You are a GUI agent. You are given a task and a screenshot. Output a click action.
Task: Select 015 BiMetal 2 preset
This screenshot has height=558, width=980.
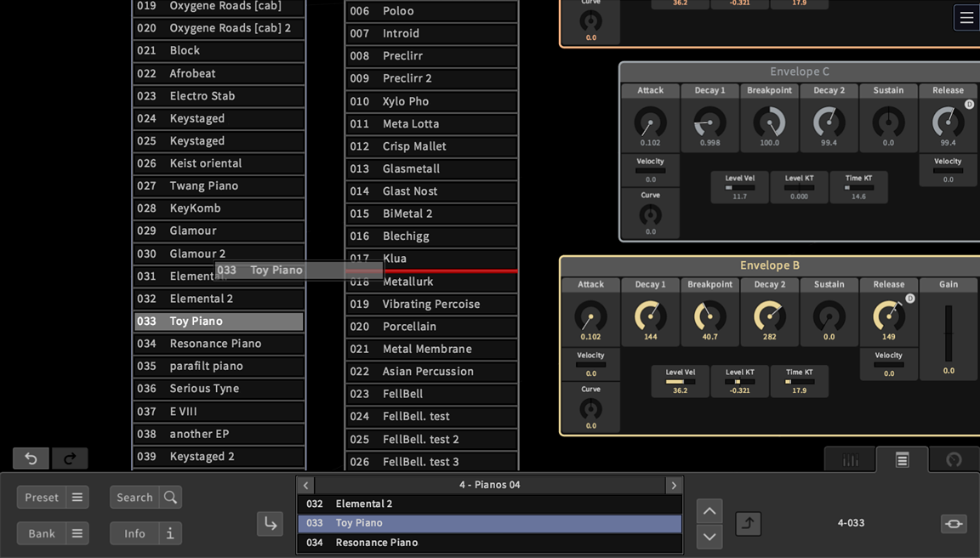click(431, 214)
